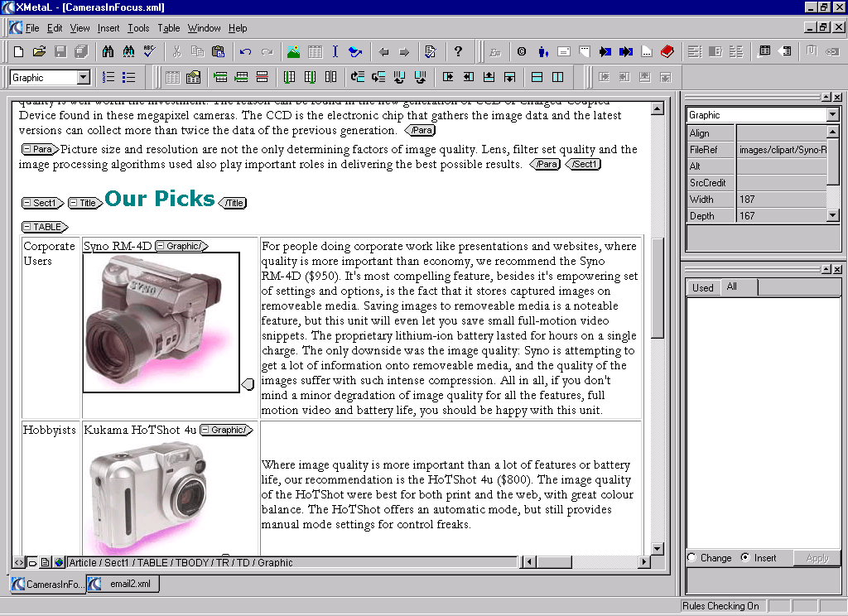
Task: Switch to Tags On view
Action: point(32,562)
